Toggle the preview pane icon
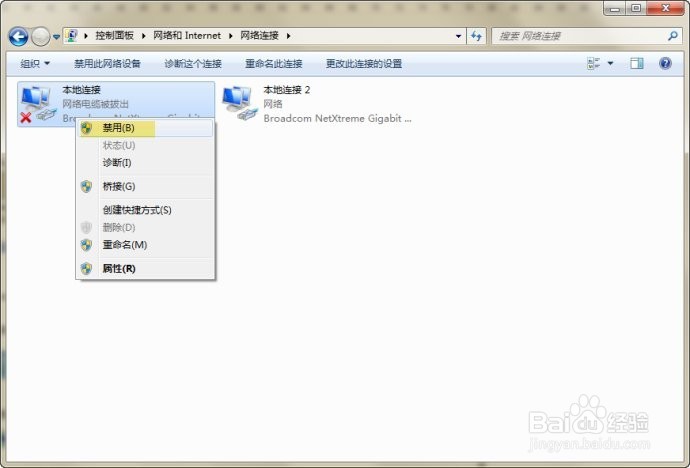The width and height of the screenshot is (690, 468). tap(636, 64)
